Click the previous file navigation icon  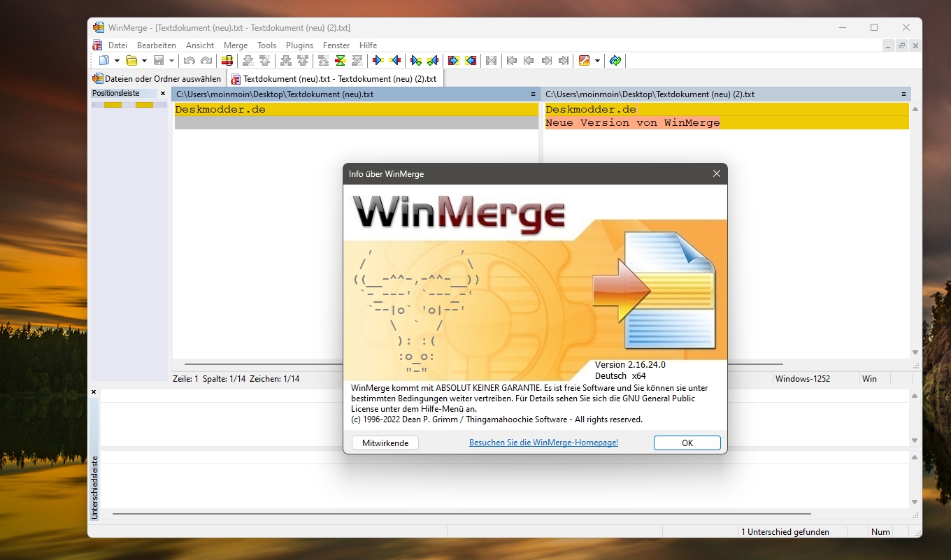[529, 61]
